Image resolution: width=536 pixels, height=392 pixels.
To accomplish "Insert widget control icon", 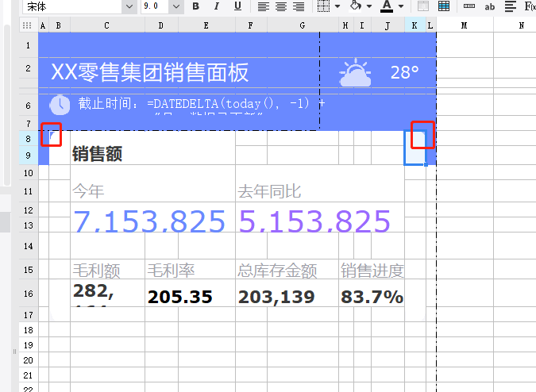I will 469,6.
